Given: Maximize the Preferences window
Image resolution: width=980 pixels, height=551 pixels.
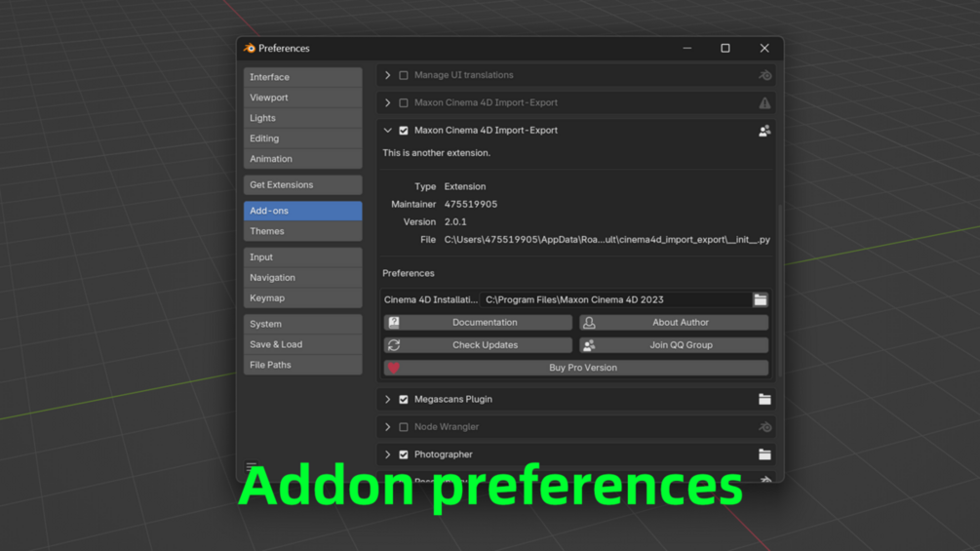Looking at the screenshot, I should click(x=725, y=48).
